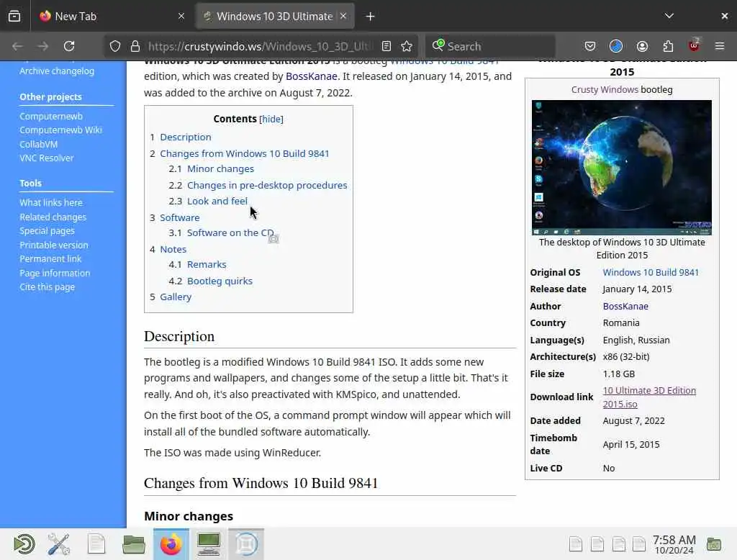Open Crusty Windows link in infobox
The width and height of the screenshot is (737, 560).
(x=605, y=89)
